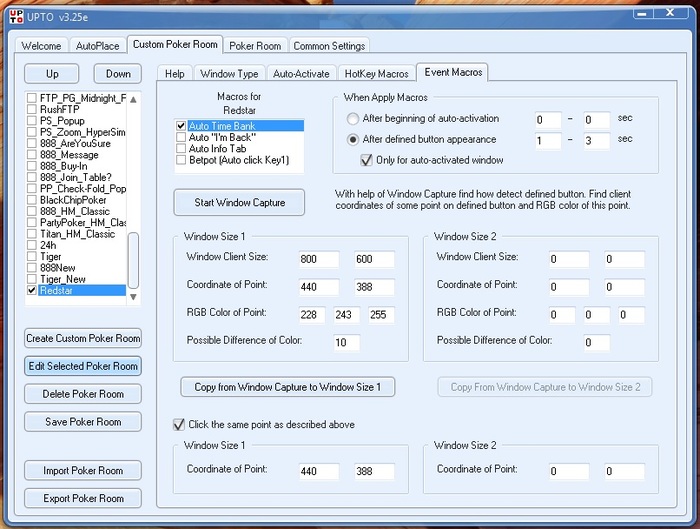Open the HotKey Macros sub-tab
The image size is (700, 529).
376,74
